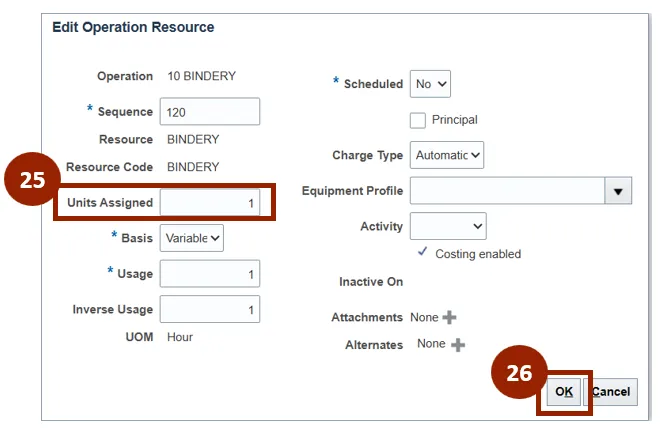
Task: Change the Basis dropdown value
Action: coord(193,238)
